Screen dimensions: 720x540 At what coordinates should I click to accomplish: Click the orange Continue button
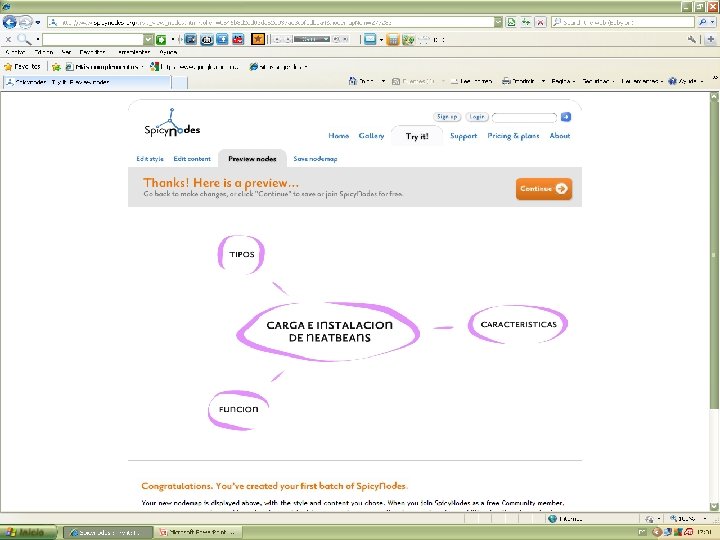(544, 189)
